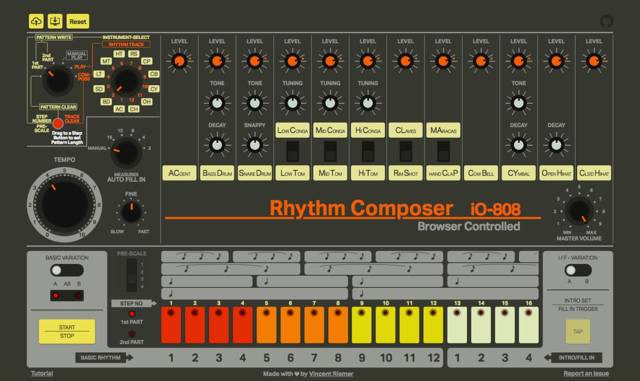Click step button 3
Image resolution: width=640 pixels, height=381 pixels.
pyautogui.click(x=219, y=325)
